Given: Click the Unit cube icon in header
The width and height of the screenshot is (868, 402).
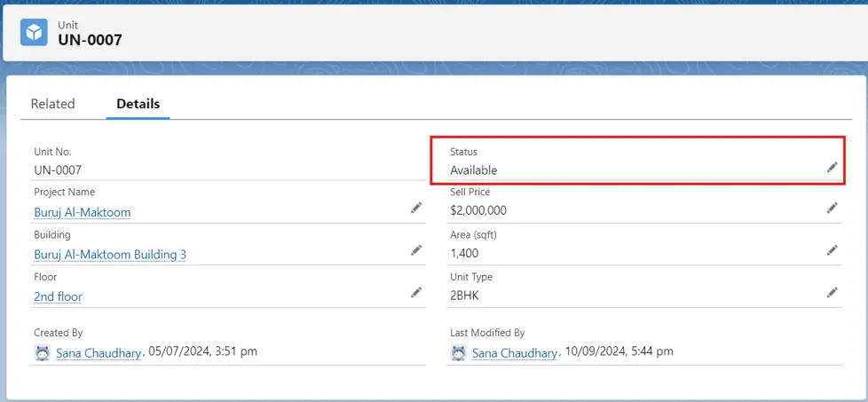Looking at the screenshot, I should (x=35, y=32).
